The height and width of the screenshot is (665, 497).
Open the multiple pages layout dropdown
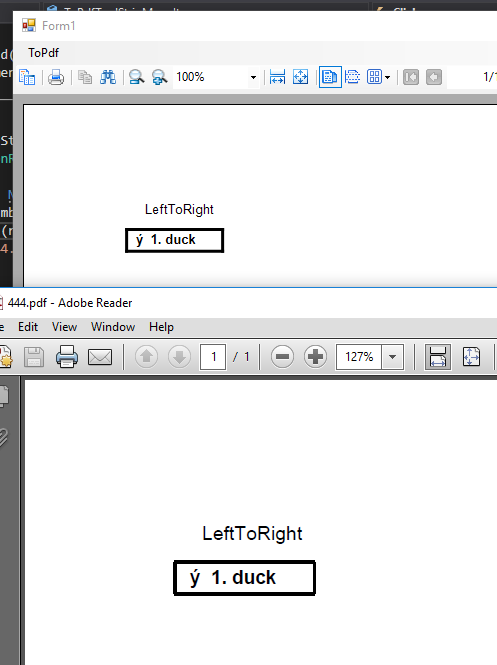click(x=378, y=78)
